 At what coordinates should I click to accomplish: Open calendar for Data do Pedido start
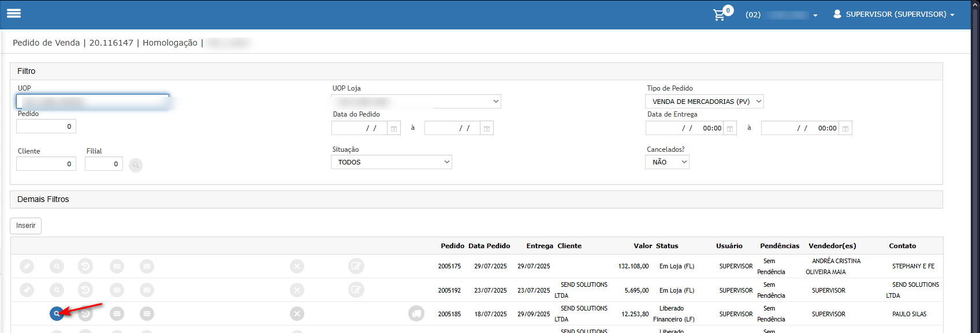tap(394, 128)
